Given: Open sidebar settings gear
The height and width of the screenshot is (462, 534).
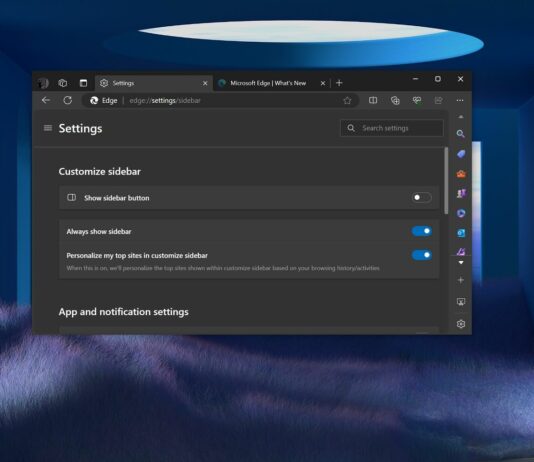Looking at the screenshot, I should pyautogui.click(x=461, y=324).
